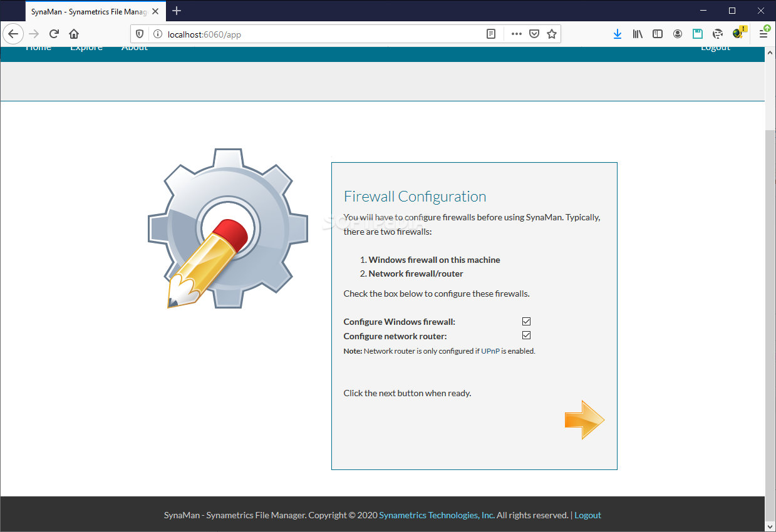
Task: Click the 'Configure network router:' label
Action: click(395, 336)
